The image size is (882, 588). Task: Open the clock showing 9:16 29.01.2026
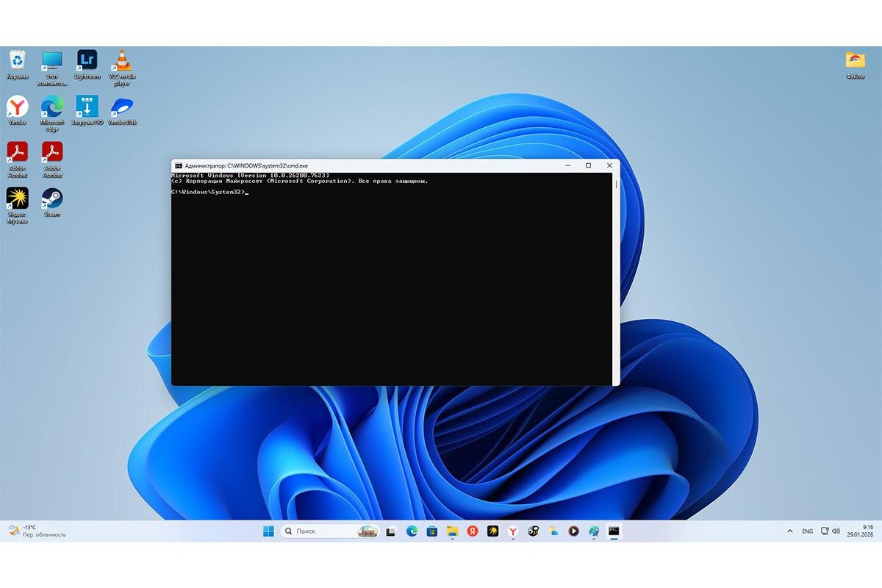860,531
